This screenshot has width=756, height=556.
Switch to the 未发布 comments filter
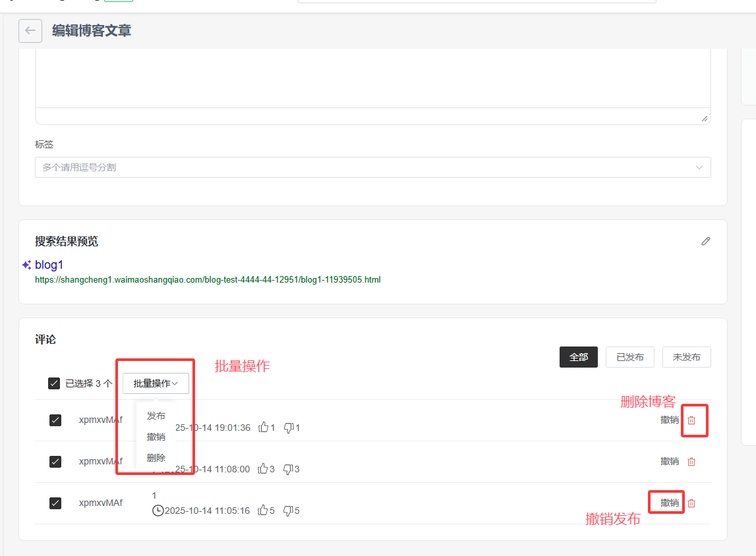[x=686, y=357]
